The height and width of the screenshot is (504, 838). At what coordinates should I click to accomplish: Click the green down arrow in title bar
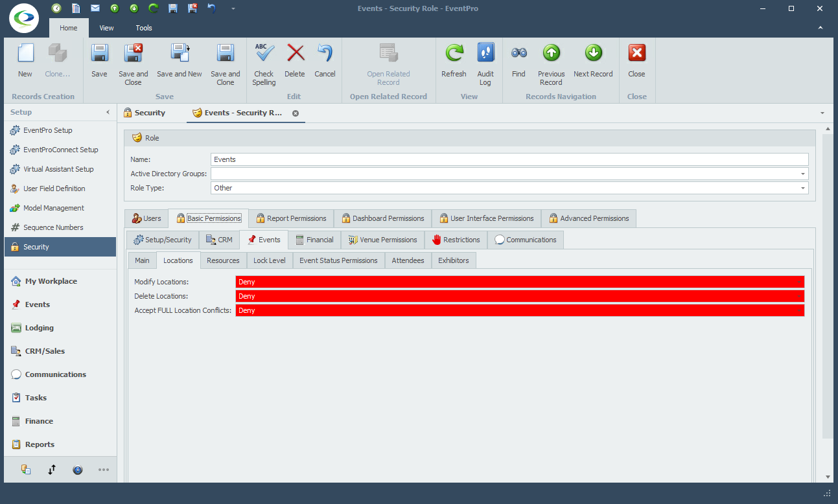tap(134, 8)
